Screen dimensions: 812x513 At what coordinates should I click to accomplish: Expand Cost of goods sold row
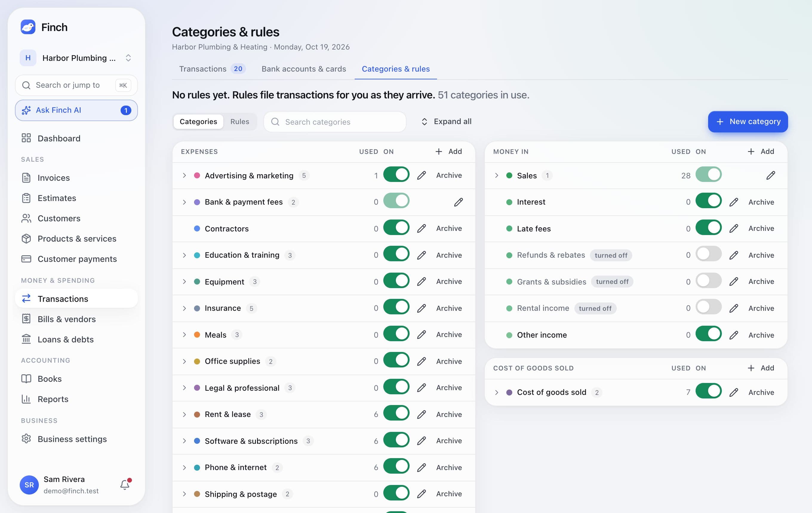pos(496,392)
